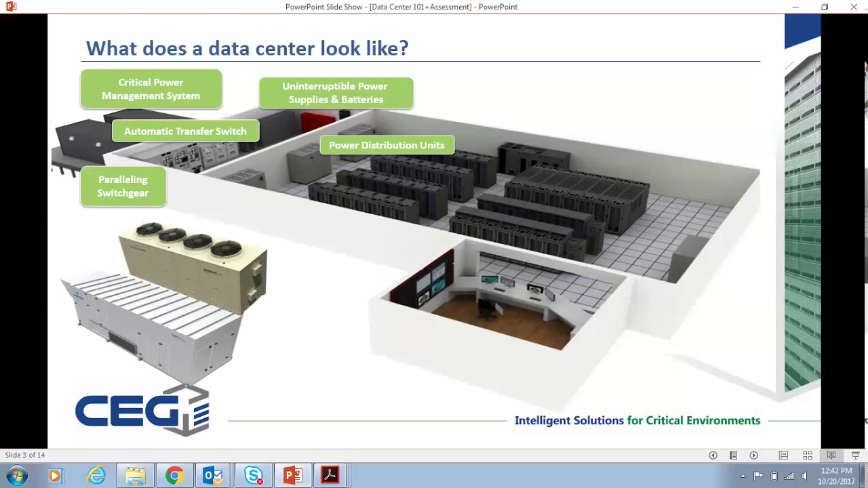Image resolution: width=868 pixels, height=488 pixels.
Task: Open Slide Sorter view icon
Action: coord(808,455)
